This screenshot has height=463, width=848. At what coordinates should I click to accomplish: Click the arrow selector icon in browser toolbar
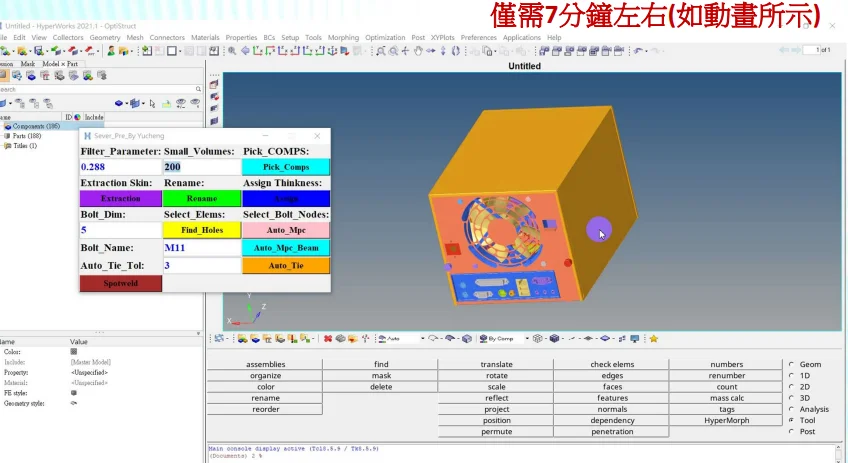(x=152, y=103)
